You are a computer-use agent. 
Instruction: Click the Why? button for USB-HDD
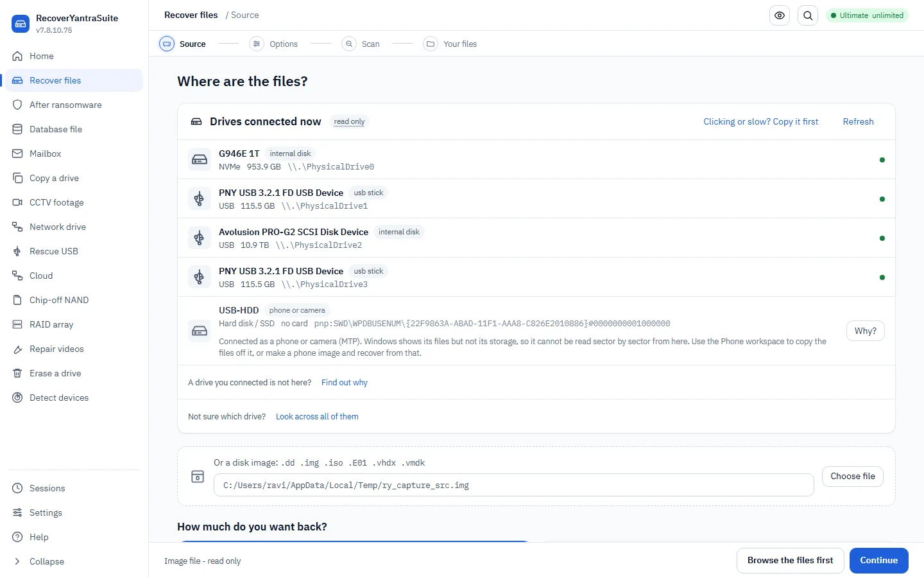click(865, 331)
